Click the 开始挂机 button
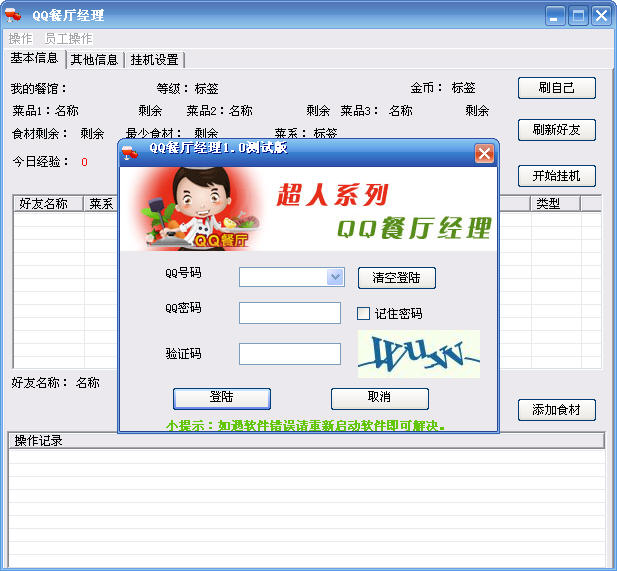The image size is (617, 571). [556, 176]
